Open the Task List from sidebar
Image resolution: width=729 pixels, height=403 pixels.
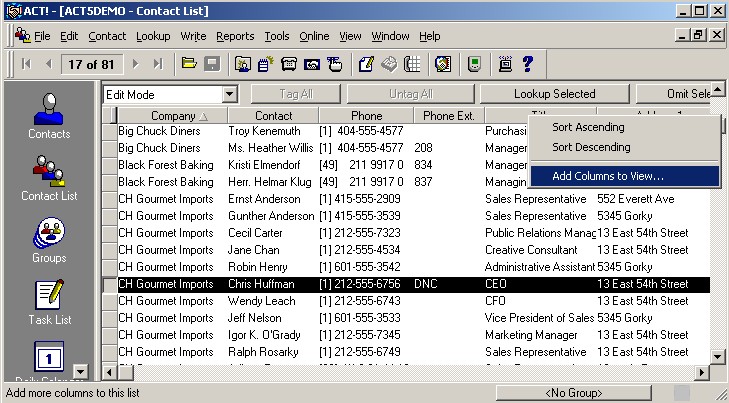coord(50,302)
